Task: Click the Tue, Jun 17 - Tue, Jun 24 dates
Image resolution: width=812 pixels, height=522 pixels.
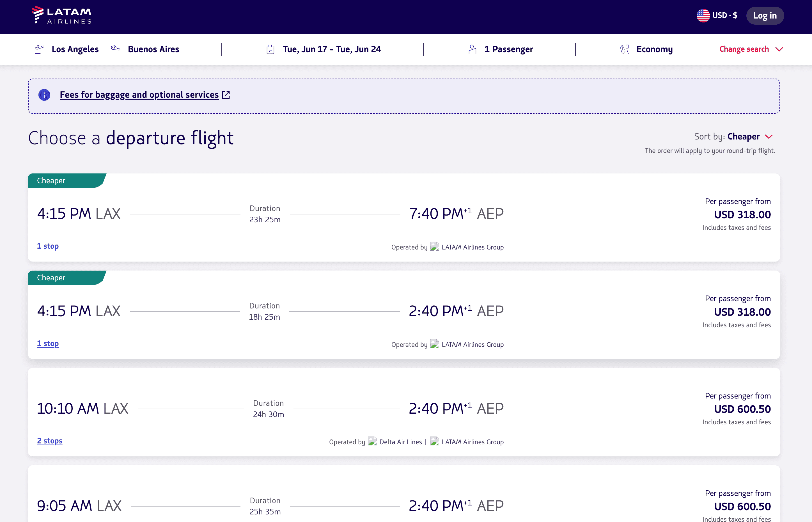Action: pyautogui.click(x=331, y=49)
